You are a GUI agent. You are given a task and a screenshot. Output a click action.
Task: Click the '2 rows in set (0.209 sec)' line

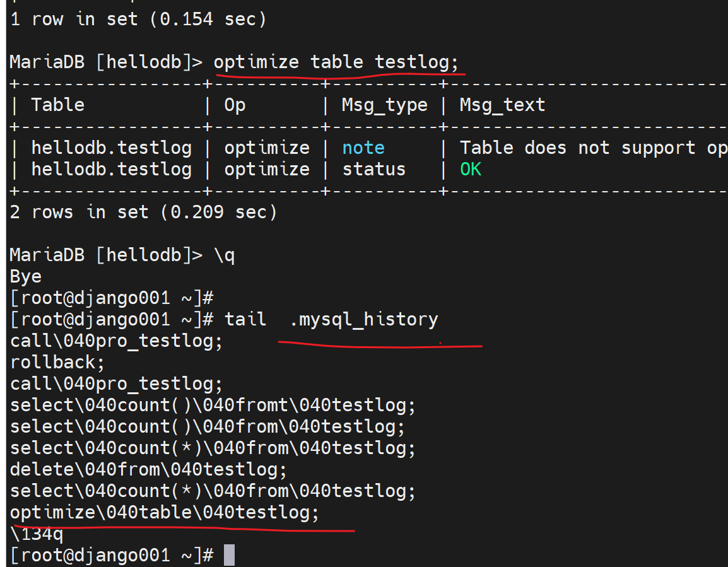pyautogui.click(x=143, y=212)
